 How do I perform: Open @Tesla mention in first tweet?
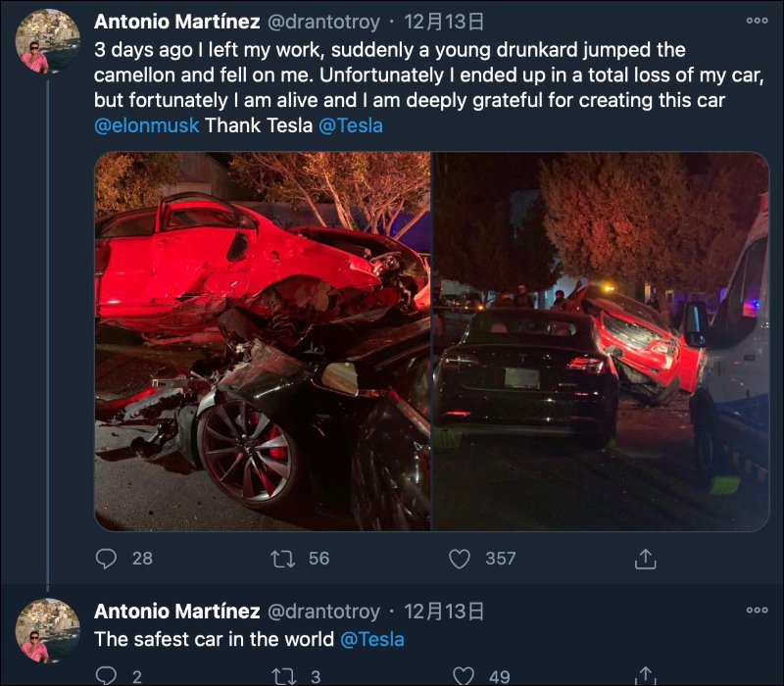click(351, 125)
